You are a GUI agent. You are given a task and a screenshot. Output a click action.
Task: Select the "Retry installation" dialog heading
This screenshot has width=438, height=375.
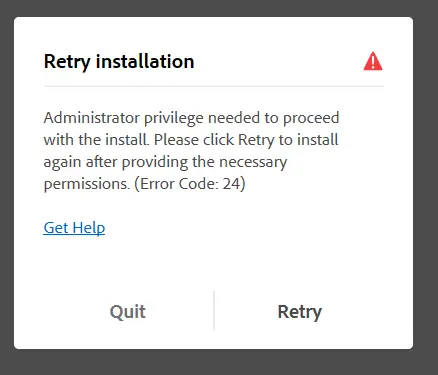click(119, 62)
